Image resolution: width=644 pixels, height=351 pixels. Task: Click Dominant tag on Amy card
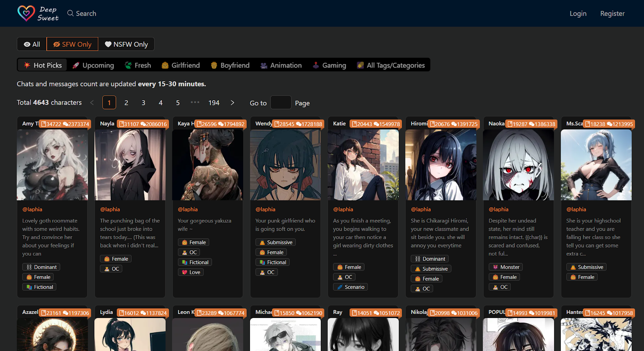tap(41, 267)
